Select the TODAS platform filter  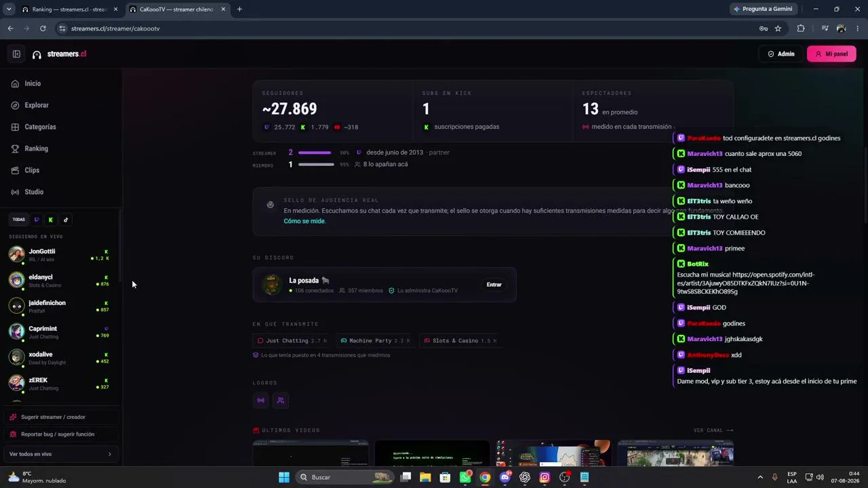coord(19,220)
